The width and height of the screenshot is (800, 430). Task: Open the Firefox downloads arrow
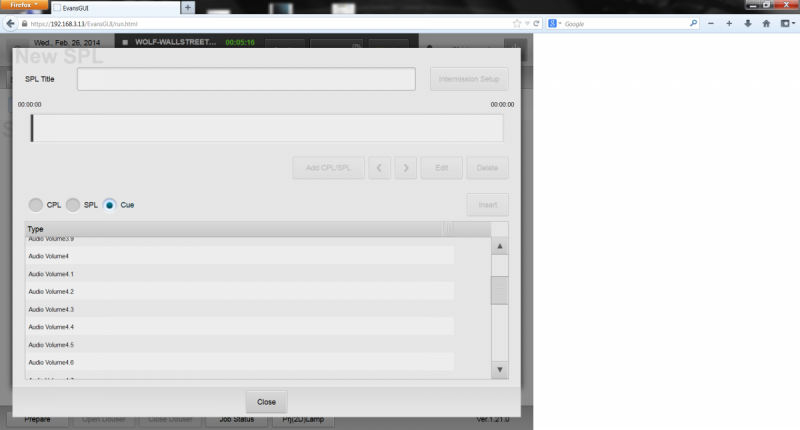pyautogui.click(x=747, y=23)
